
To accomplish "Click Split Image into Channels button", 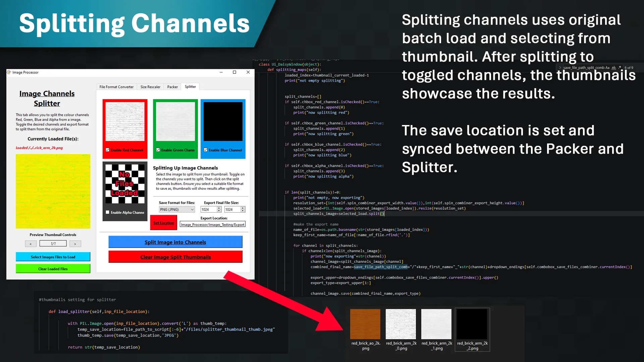I will (x=175, y=242).
